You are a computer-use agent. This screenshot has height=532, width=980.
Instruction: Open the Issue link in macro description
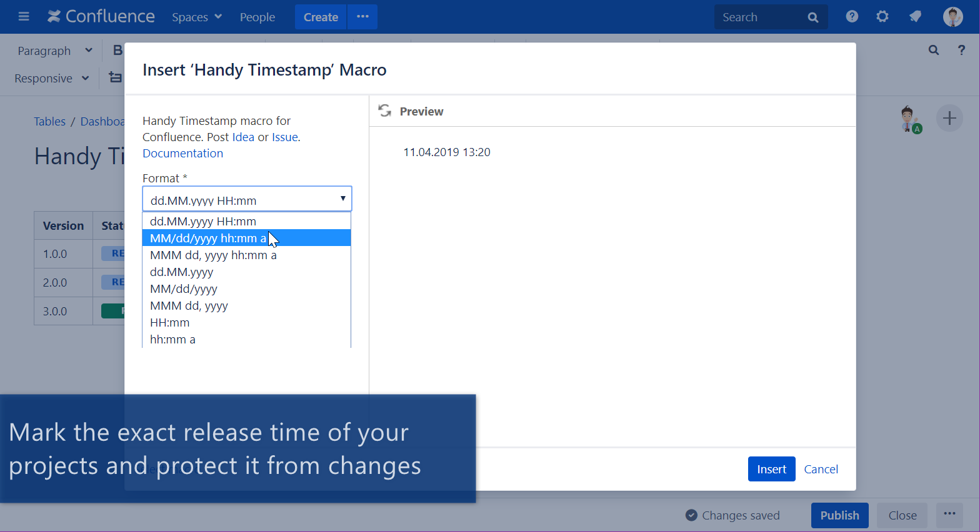(284, 137)
